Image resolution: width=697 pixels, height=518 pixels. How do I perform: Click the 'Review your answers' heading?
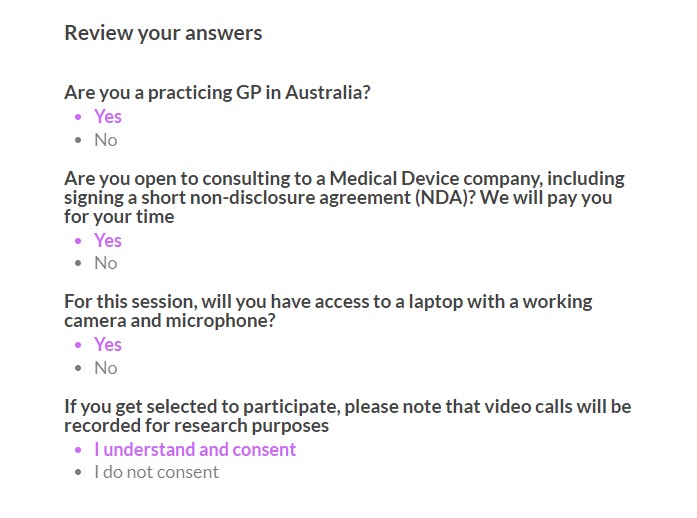click(x=163, y=33)
